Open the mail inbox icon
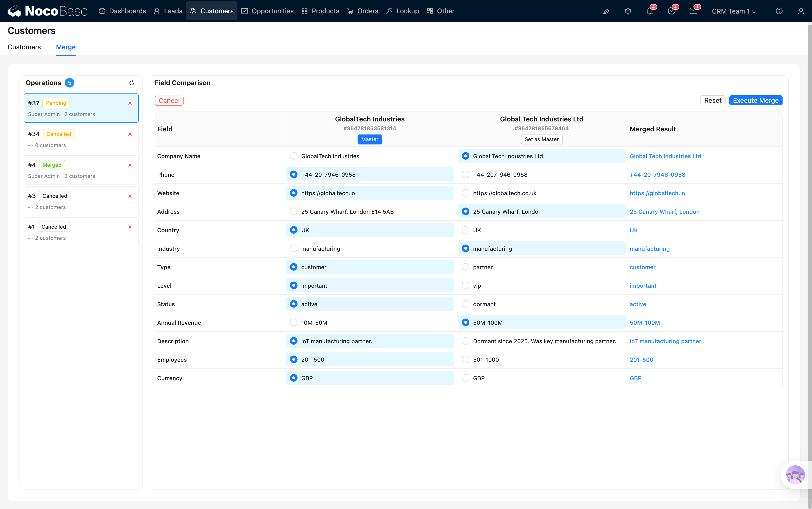812x509 pixels. [x=693, y=11]
